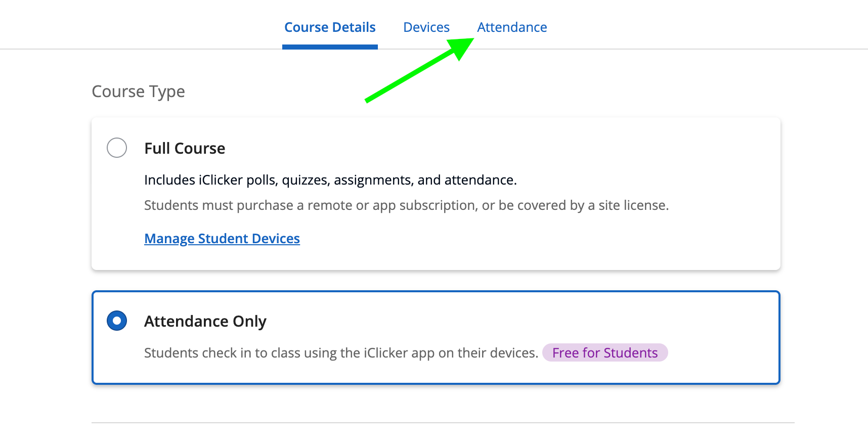Open the Manage Student Devices link
Screen dimensions: 868x445
(222, 239)
